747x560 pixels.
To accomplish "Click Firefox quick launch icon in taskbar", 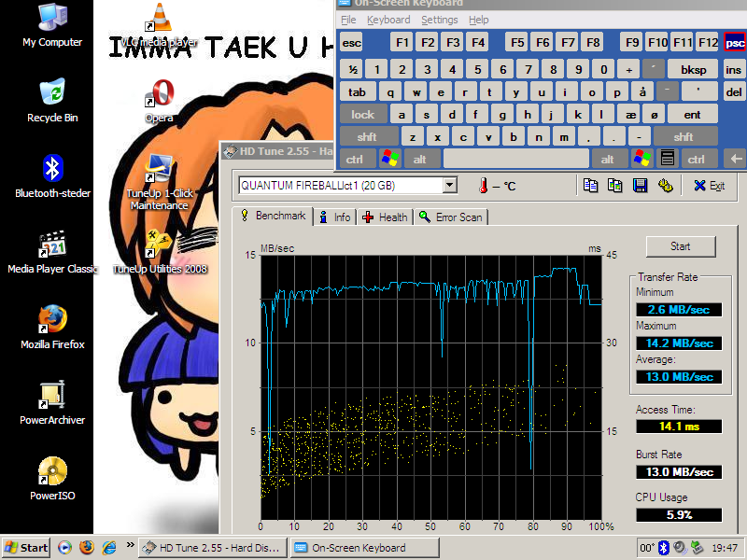I will tap(87, 548).
